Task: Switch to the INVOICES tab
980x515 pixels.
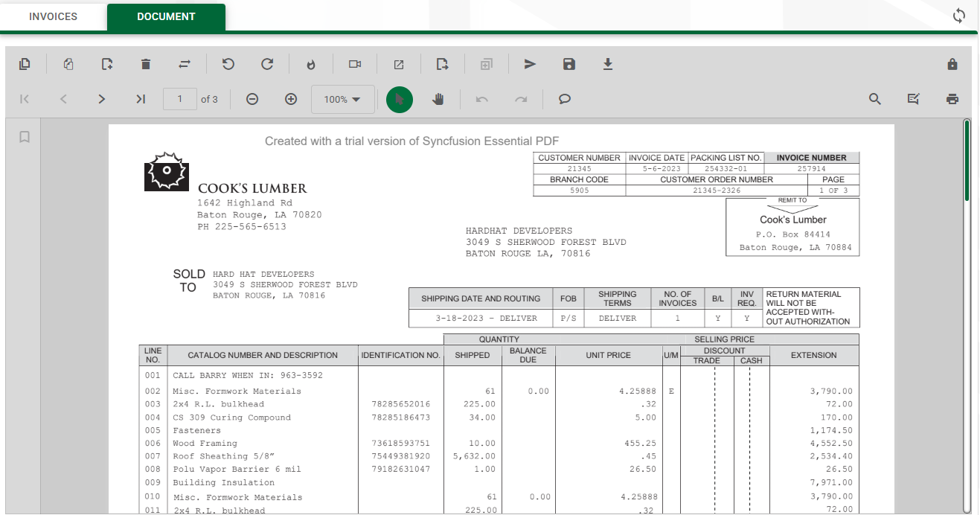Action: tap(54, 16)
